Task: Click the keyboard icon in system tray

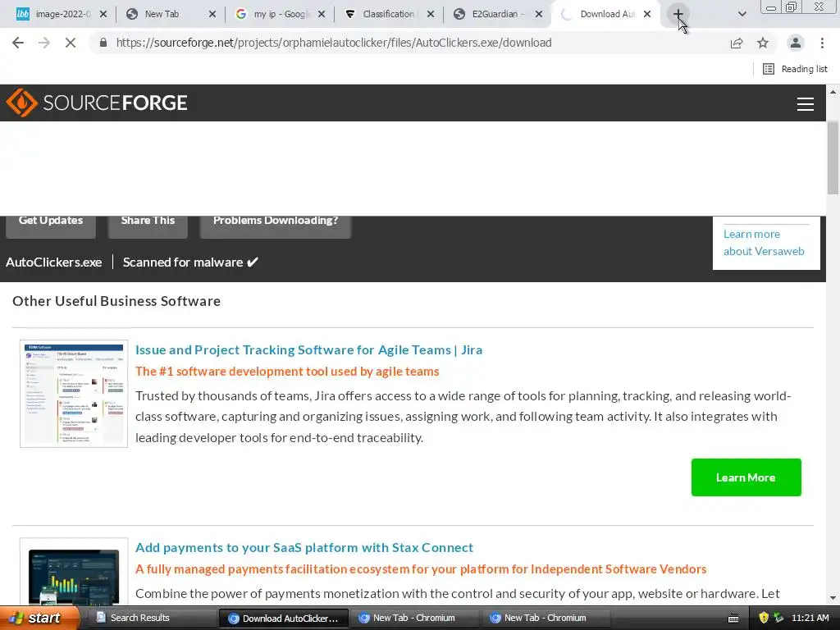Action: coord(733,619)
